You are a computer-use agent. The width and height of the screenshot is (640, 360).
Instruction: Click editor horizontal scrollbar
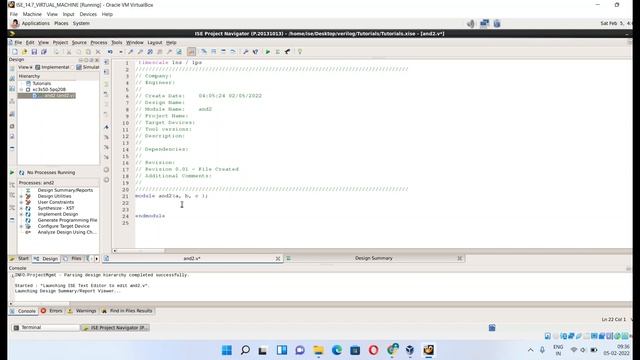click(140, 251)
